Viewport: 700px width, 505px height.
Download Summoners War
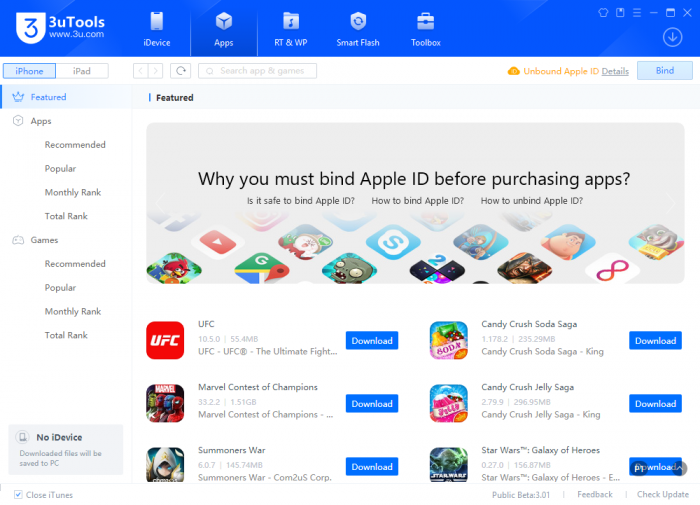point(372,467)
